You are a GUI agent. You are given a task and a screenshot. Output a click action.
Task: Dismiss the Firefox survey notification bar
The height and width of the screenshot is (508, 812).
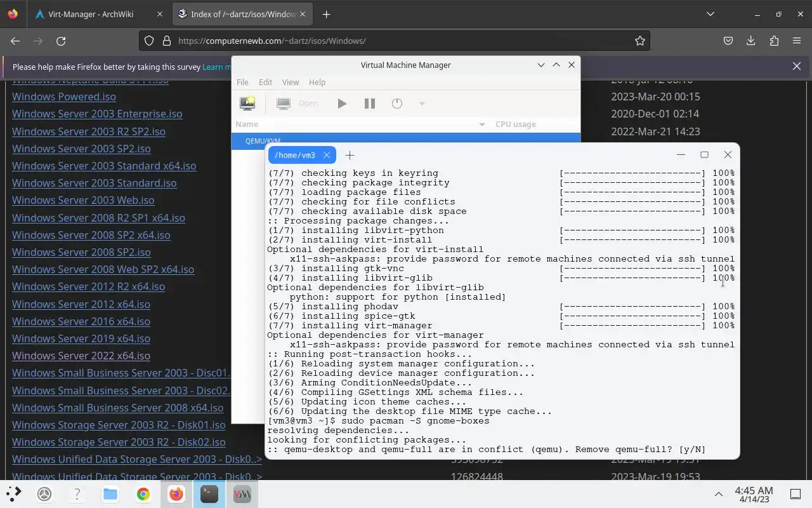click(x=797, y=66)
